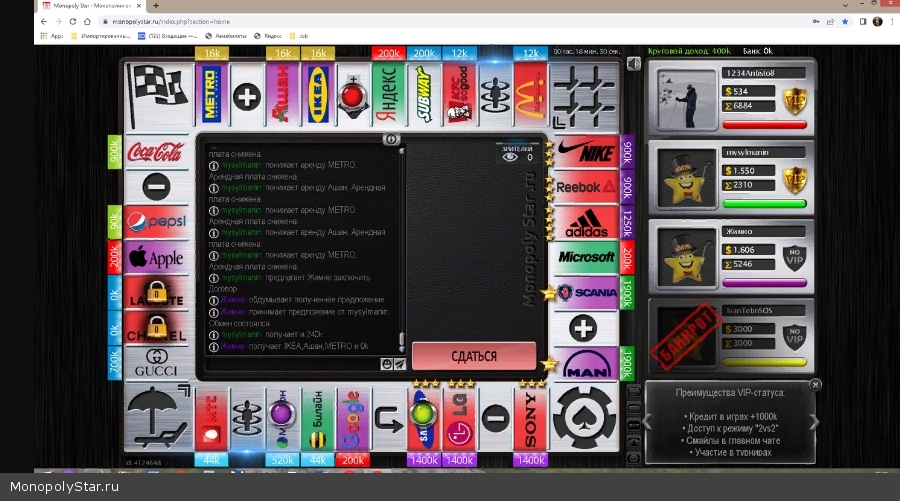Click plus cell between SCANIA and MAN
900x501 pixels.
click(584, 329)
